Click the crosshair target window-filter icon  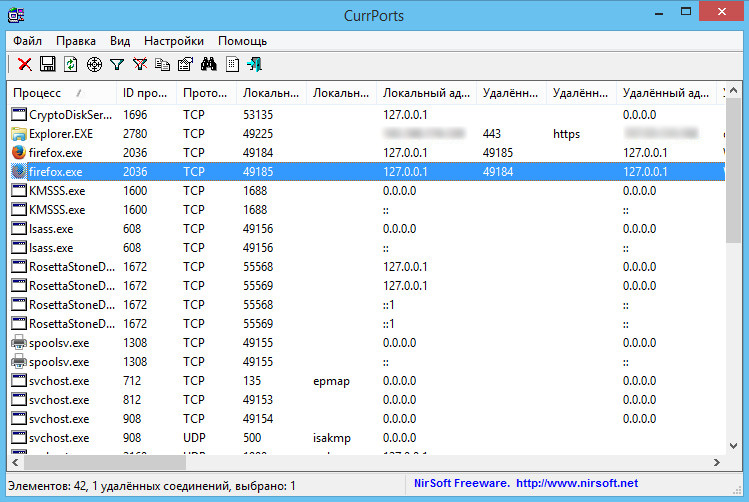point(94,64)
